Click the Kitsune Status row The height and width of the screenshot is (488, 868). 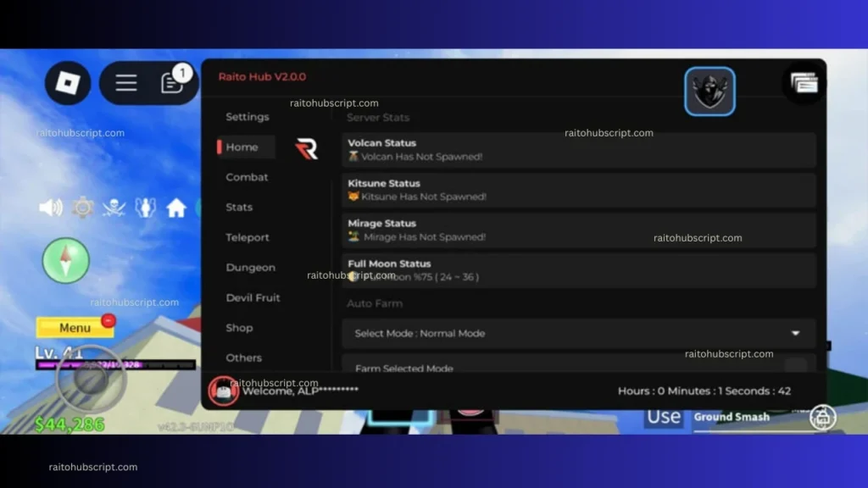click(579, 191)
